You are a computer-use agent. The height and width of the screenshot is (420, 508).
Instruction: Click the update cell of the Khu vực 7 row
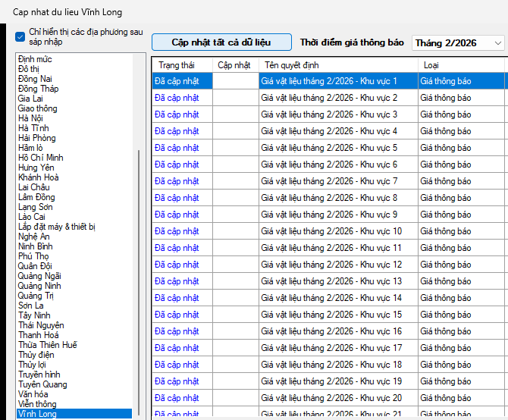(236, 181)
